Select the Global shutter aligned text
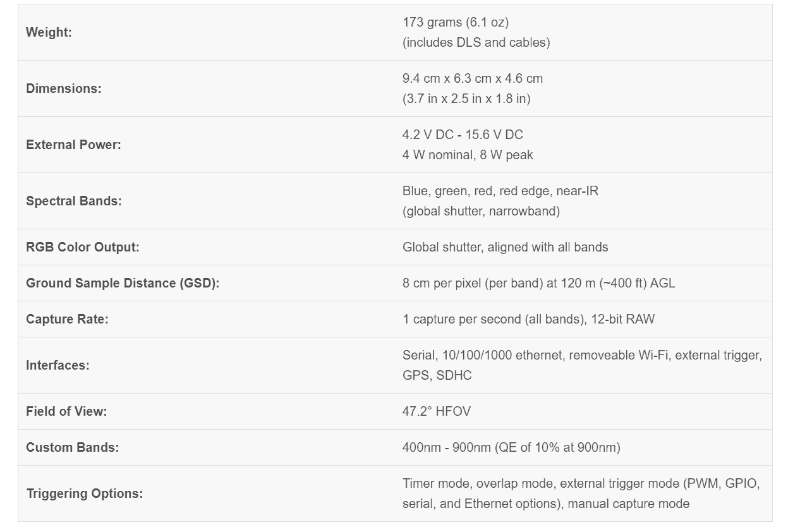Viewport: 788px width, 532px height. (x=505, y=247)
